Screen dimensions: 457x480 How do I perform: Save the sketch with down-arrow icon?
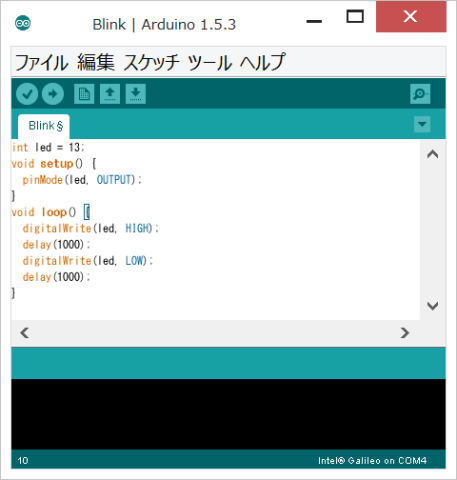pos(136,94)
